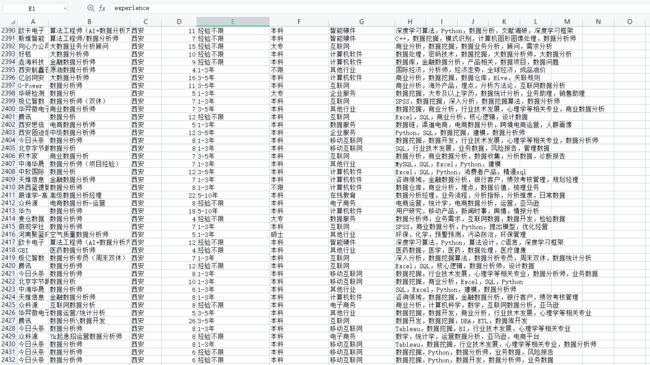The image size is (650, 365).
Task: Select column O header
Action: (x=629, y=22)
